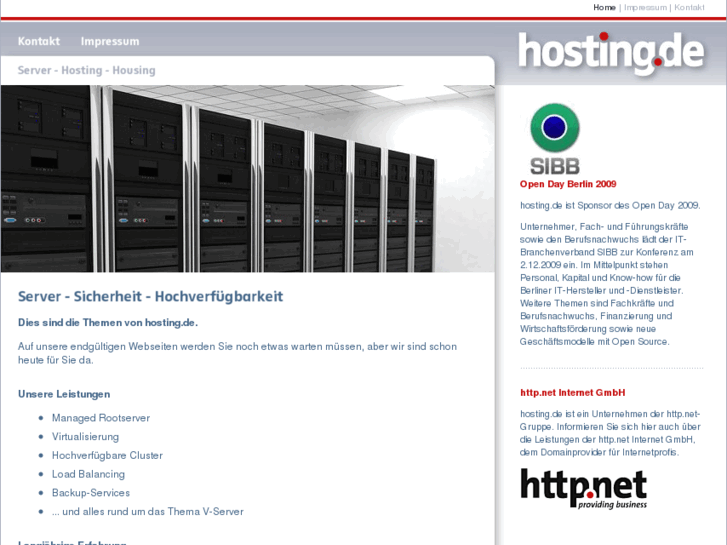Click the hosting.de logo
Viewport: 727px width, 545px height.
[x=611, y=53]
